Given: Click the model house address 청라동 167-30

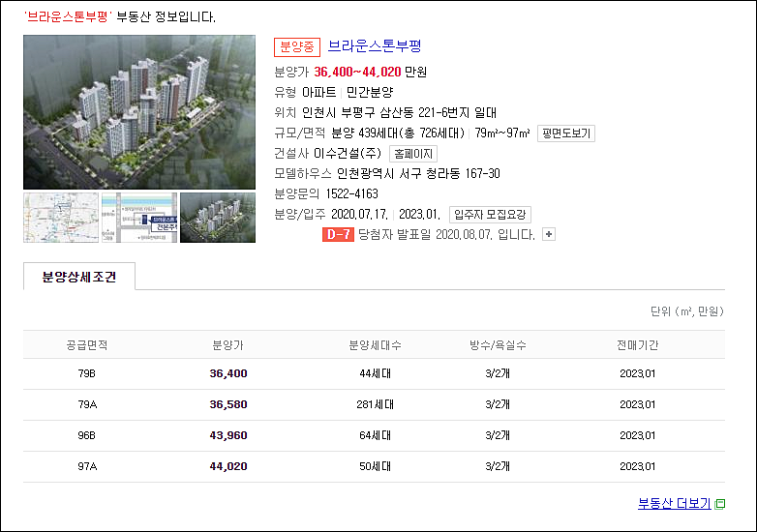Looking at the screenshot, I should point(418,174).
